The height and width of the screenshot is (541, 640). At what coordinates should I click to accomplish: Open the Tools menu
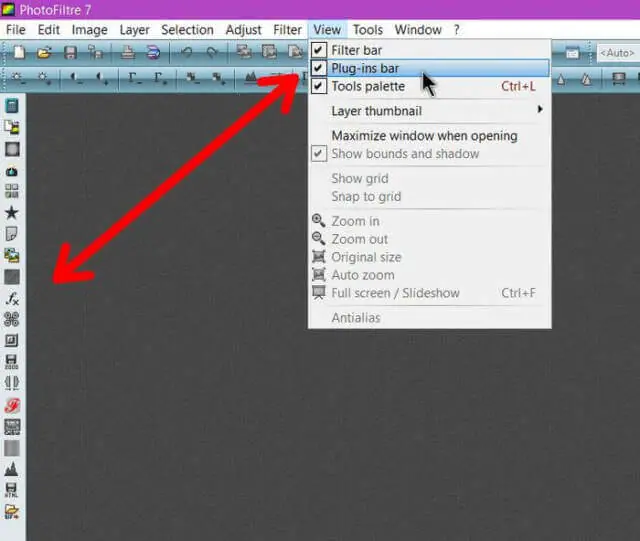tap(368, 30)
